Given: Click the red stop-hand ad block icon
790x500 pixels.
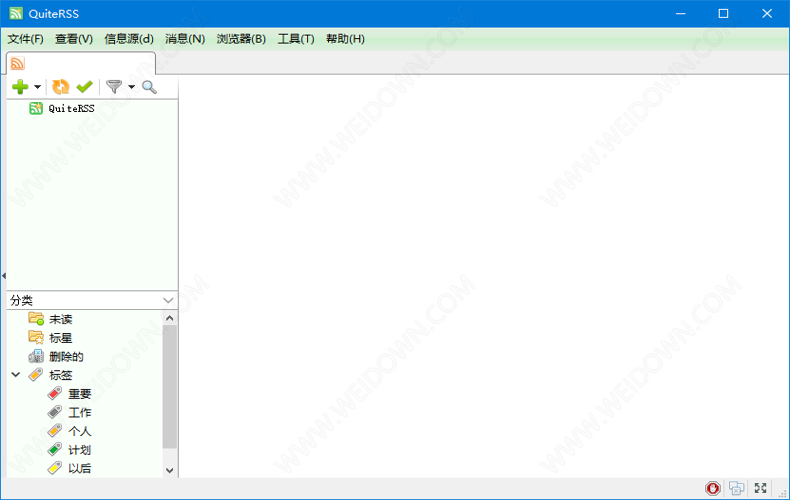Looking at the screenshot, I should coord(713,488).
